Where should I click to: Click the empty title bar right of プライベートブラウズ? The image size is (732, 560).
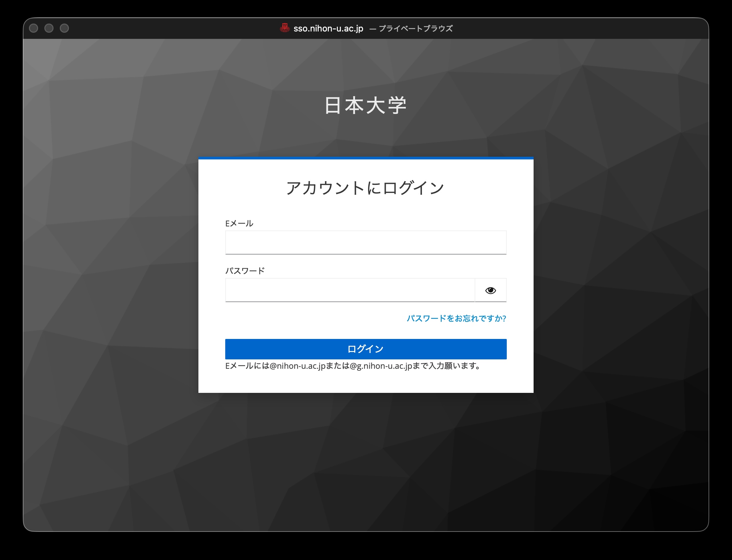570,28
